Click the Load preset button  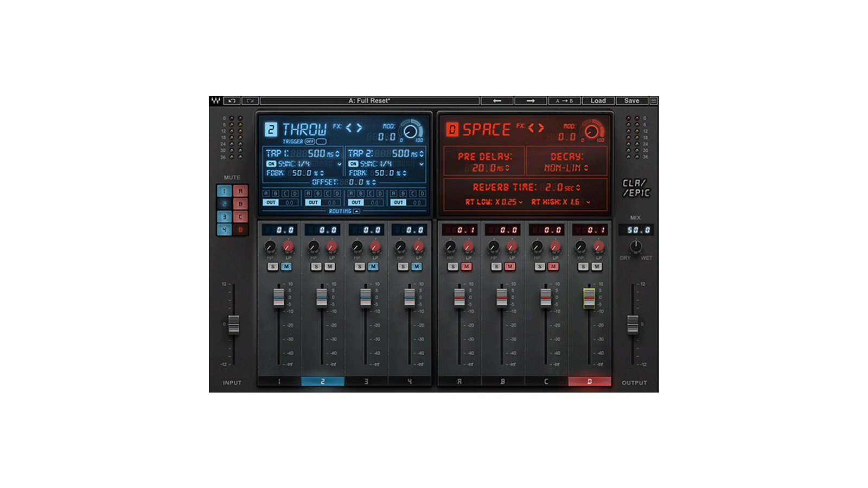598,101
